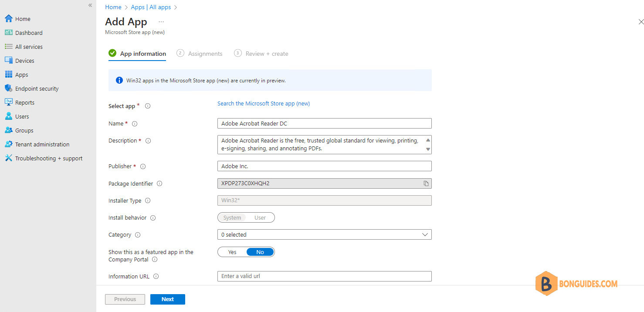This screenshot has height=312, width=644.
Task: Click the Home icon in sidebar
Action: (8, 19)
